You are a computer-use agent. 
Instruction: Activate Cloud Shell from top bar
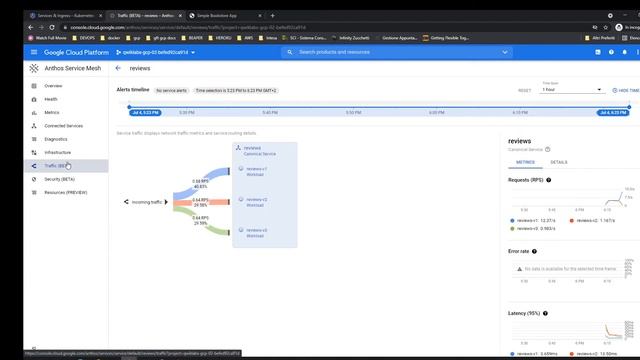(x=598, y=52)
